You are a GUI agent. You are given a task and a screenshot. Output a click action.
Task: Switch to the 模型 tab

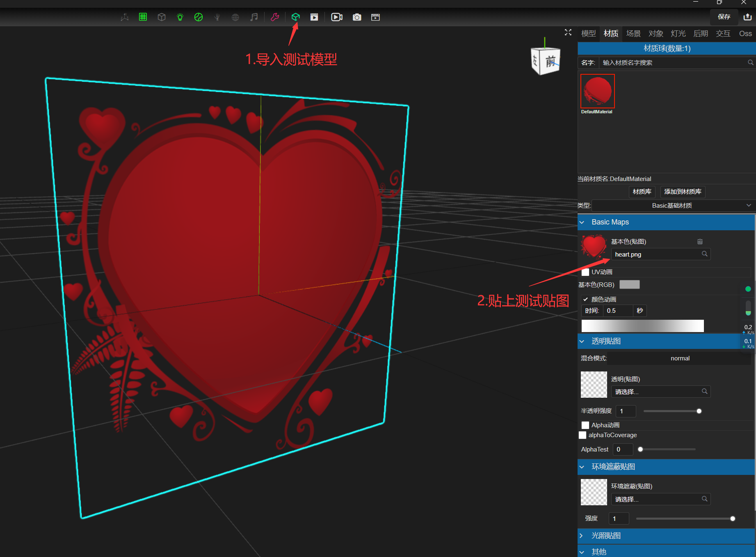(x=589, y=34)
